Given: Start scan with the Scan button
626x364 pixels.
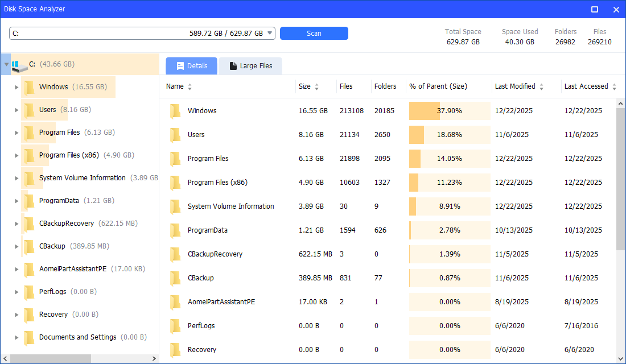Looking at the screenshot, I should 314,33.
